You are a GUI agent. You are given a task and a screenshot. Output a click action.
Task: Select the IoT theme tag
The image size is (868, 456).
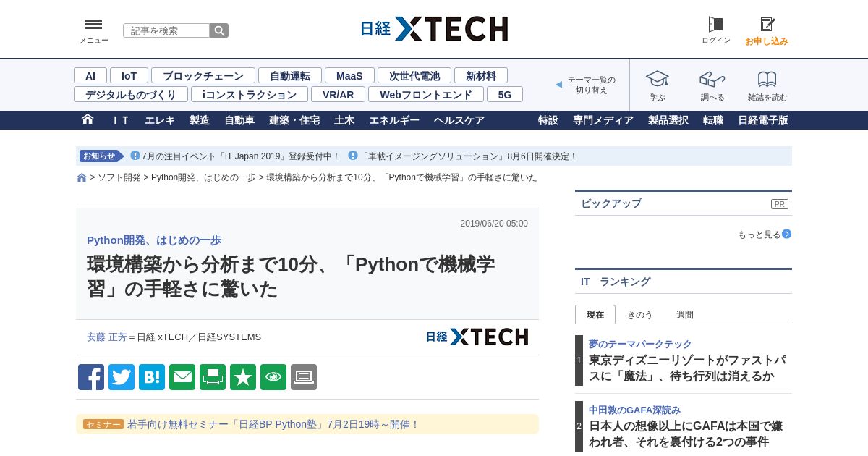coord(129,75)
